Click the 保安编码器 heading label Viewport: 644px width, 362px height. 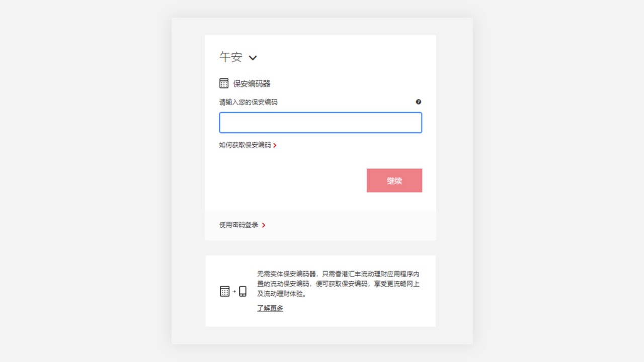[x=252, y=83]
